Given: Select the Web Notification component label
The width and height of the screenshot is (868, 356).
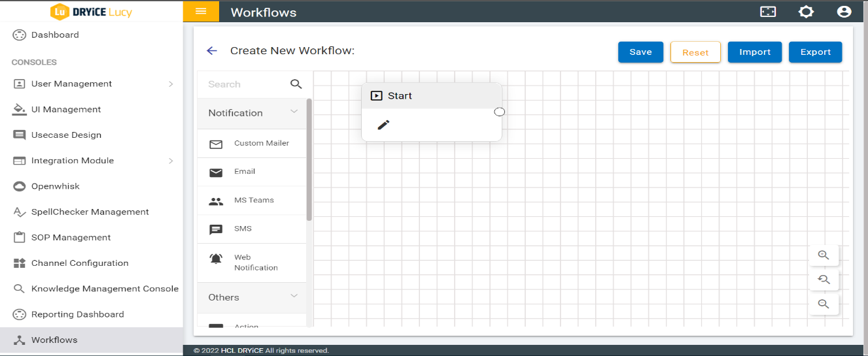Looking at the screenshot, I should [256, 263].
